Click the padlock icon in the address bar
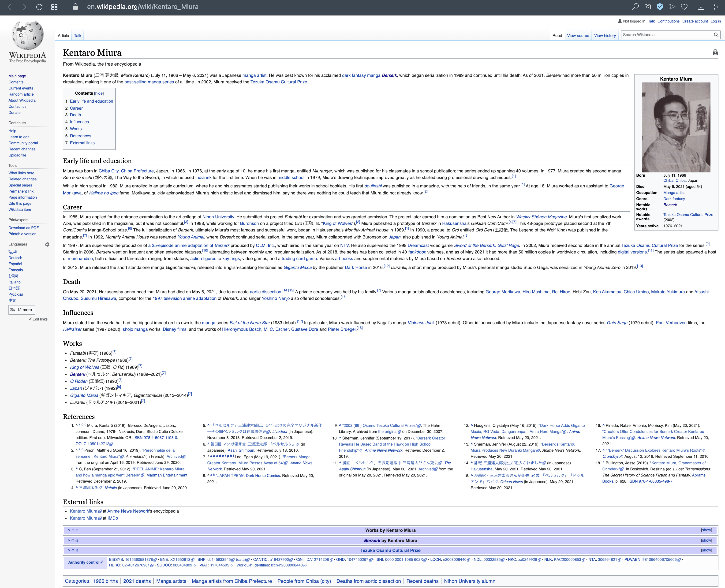Image resolution: width=725 pixels, height=588 pixels. click(x=75, y=7)
